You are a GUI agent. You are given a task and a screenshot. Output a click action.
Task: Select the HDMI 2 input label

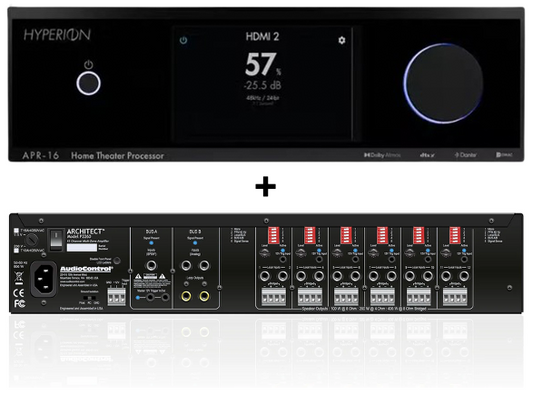pyautogui.click(x=262, y=36)
